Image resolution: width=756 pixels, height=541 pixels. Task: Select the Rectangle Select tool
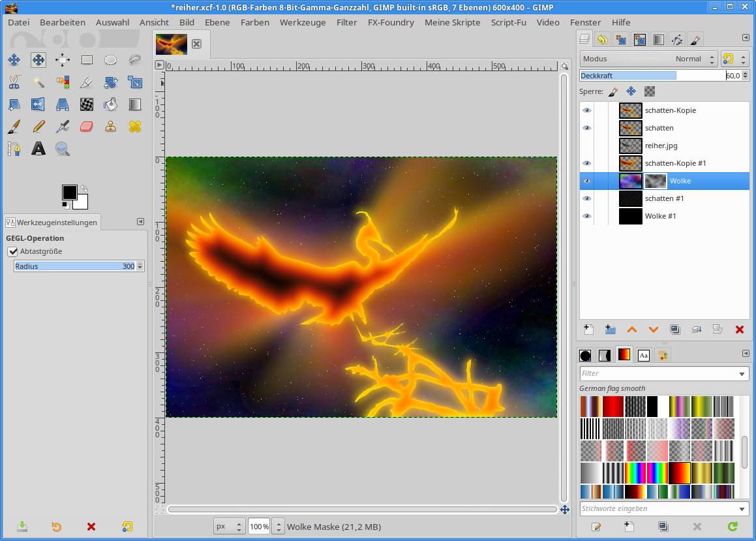click(87, 60)
